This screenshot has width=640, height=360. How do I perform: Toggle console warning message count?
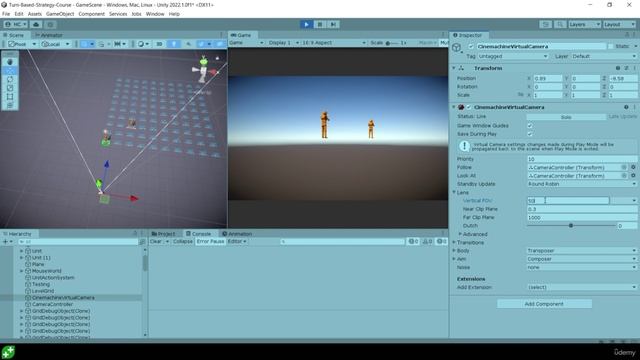pyautogui.click(x=427, y=242)
